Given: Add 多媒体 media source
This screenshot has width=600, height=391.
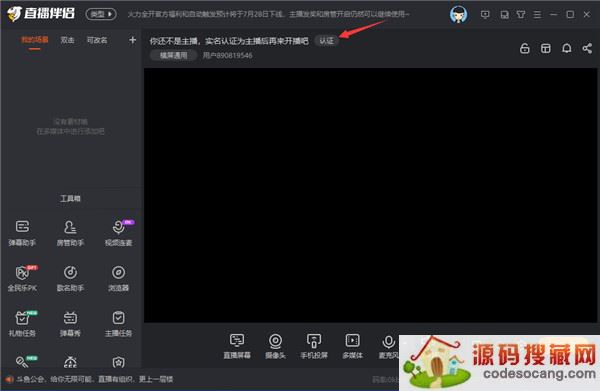Looking at the screenshot, I should (352, 346).
